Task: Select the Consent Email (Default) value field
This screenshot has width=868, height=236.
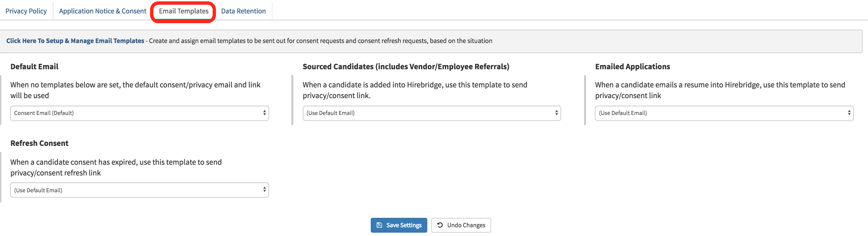Action: (43, 113)
